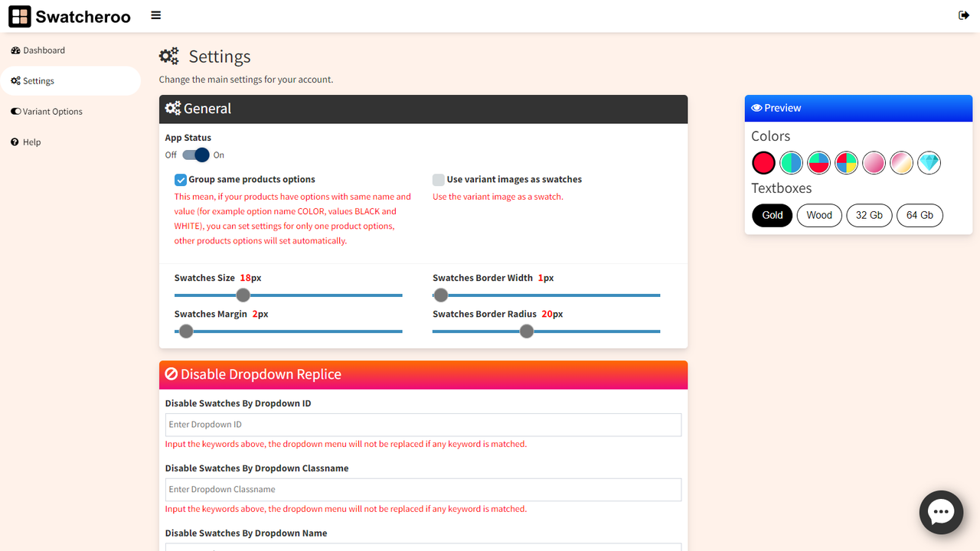980x551 pixels.
Task: Click the Variant Options icon in sidebar
Action: [x=15, y=111]
